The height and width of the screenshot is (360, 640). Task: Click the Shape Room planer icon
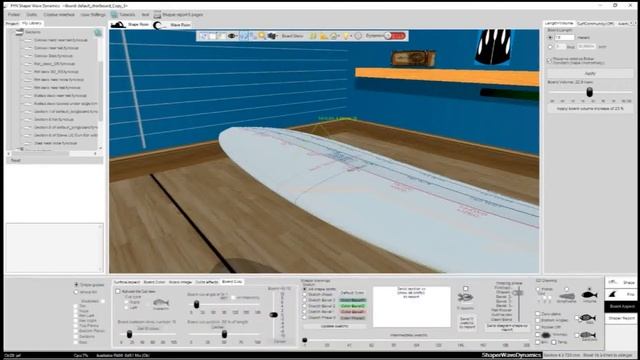(x=118, y=25)
